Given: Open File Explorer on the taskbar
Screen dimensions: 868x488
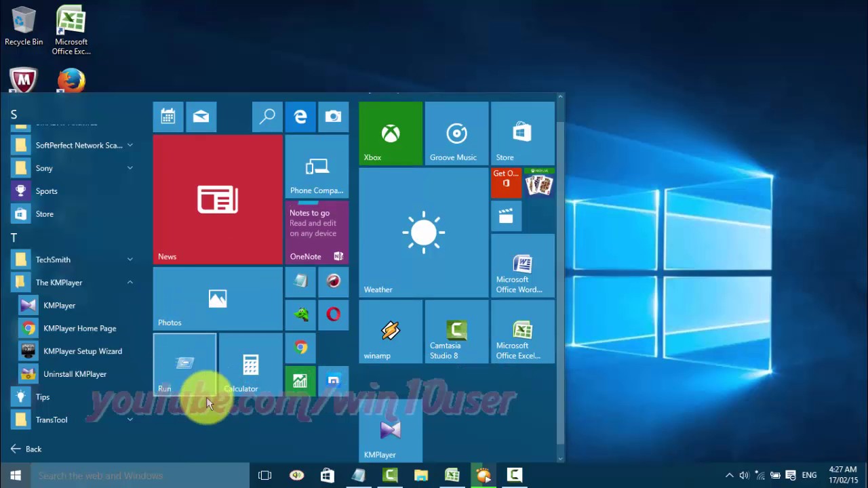Looking at the screenshot, I should click(x=421, y=476).
